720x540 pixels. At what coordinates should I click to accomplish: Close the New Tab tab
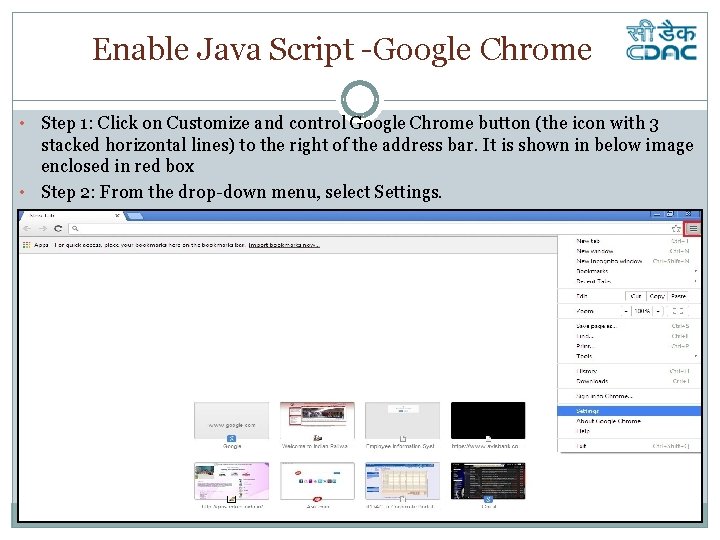click(118, 215)
